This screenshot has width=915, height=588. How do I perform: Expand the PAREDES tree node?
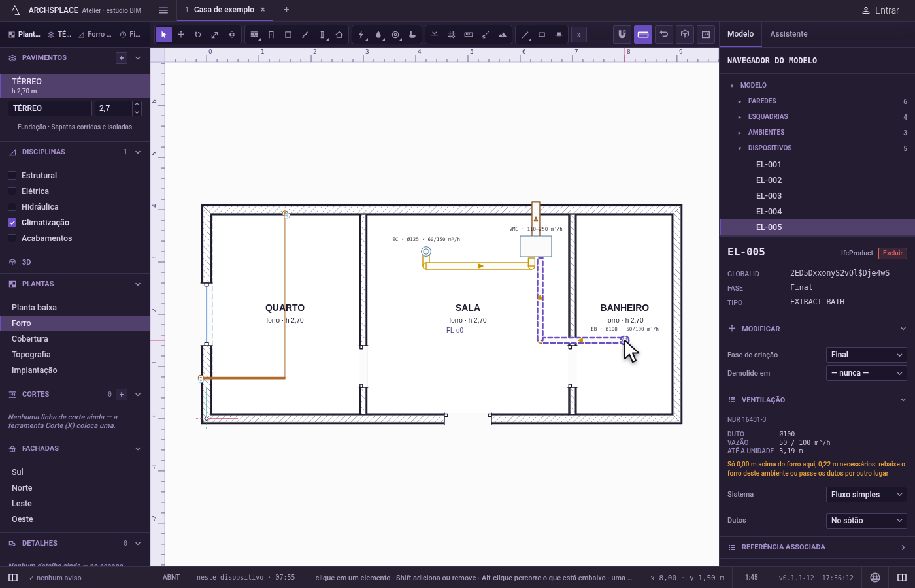[740, 101]
